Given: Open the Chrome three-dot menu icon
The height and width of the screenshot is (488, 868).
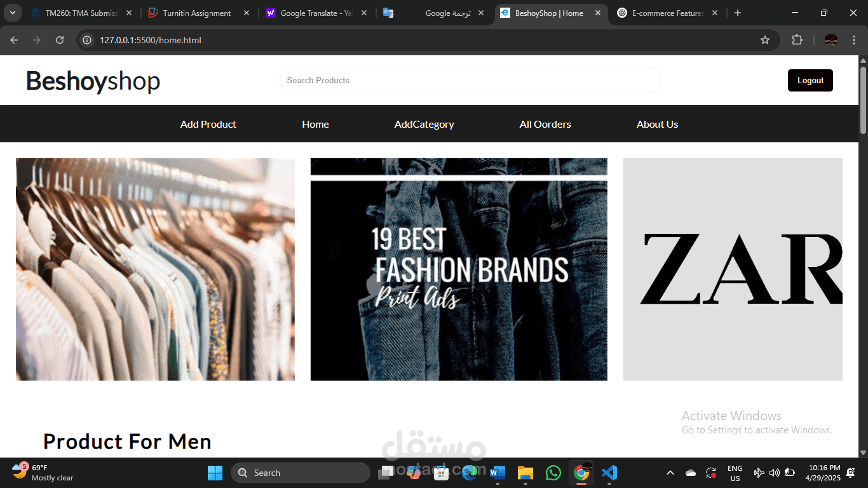Looking at the screenshot, I should click(x=854, y=39).
